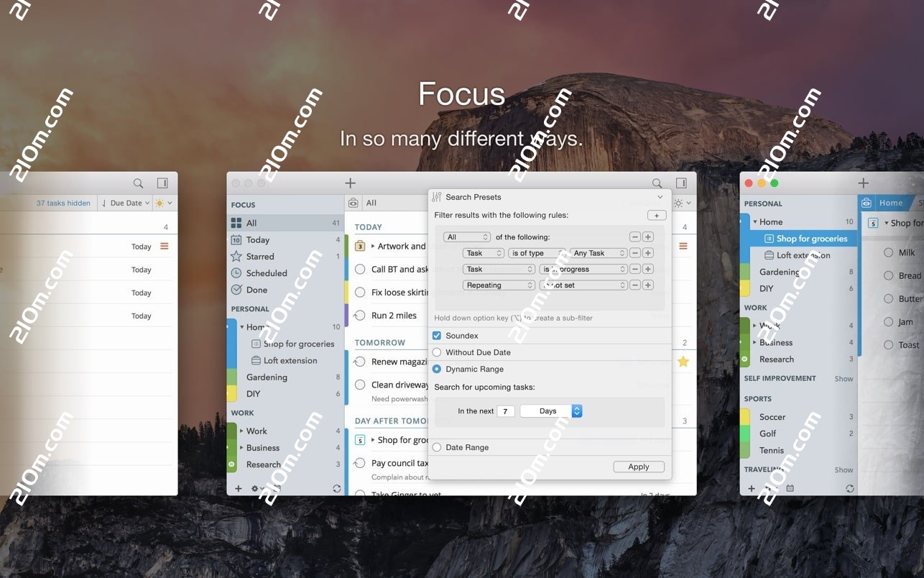Image resolution: width=924 pixels, height=578 pixels.
Task: Click the sync refresh icon
Action: pyautogui.click(x=336, y=488)
